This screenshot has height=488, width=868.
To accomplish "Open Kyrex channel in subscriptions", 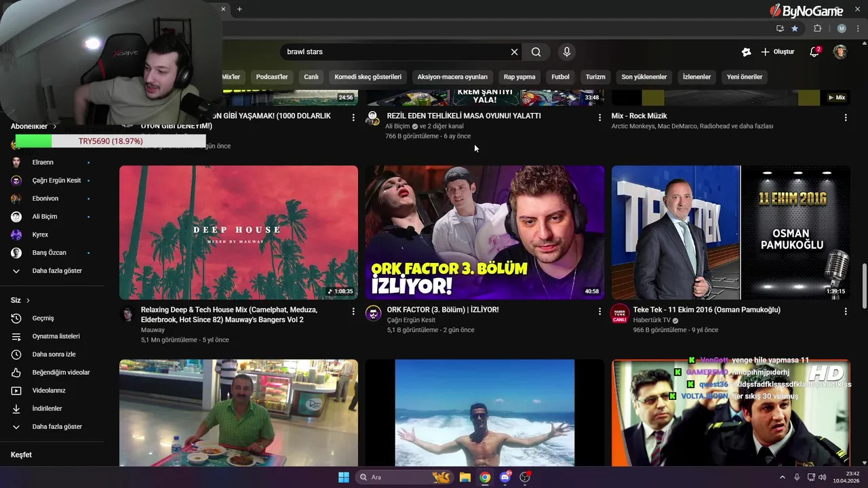I will coord(52,235).
